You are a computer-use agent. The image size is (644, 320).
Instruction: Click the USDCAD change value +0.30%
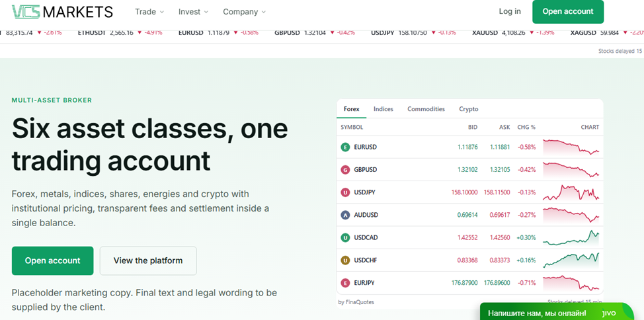[526, 237]
